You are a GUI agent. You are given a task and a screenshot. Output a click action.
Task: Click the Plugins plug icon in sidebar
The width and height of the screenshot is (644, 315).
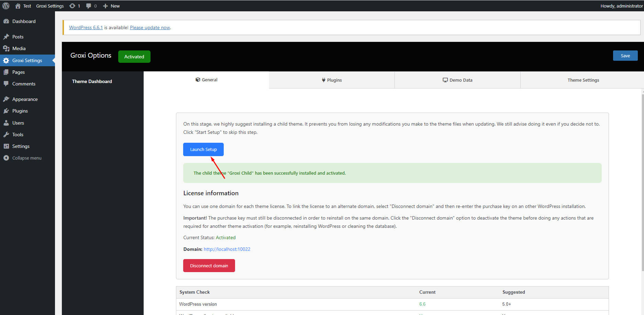6,111
